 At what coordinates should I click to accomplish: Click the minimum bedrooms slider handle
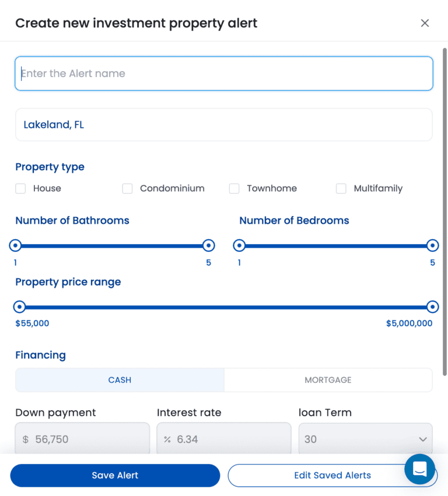(x=239, y=245)
